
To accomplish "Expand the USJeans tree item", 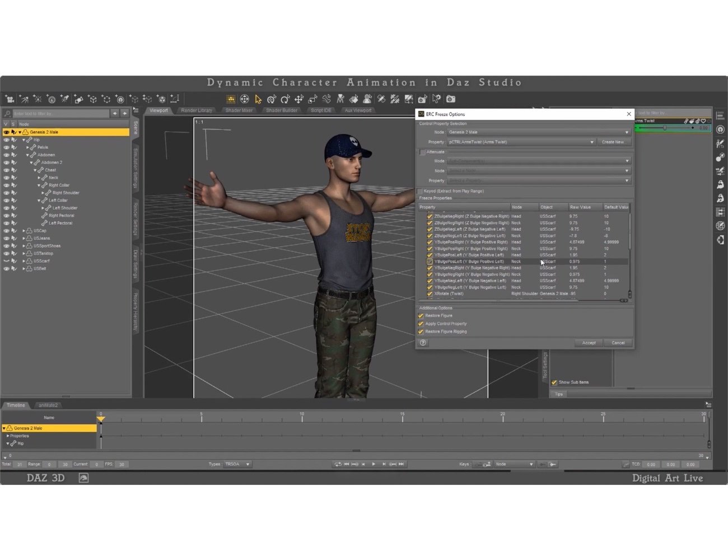I will 24,238.
